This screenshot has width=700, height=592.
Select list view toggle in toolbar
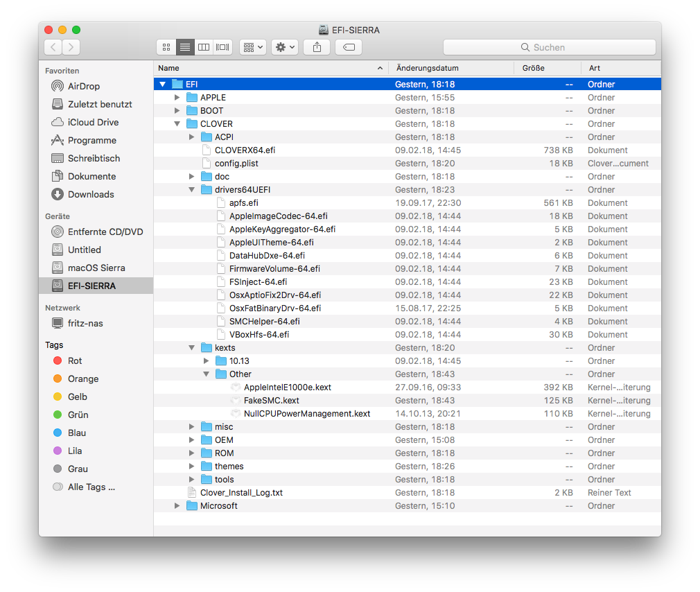click(x=185, y=47)
